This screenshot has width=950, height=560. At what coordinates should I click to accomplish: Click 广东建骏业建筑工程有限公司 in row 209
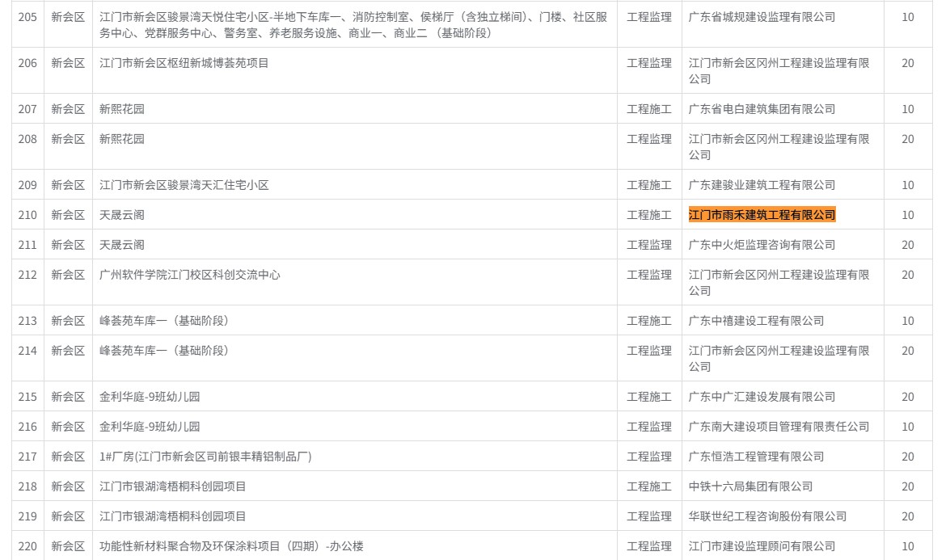762,185
